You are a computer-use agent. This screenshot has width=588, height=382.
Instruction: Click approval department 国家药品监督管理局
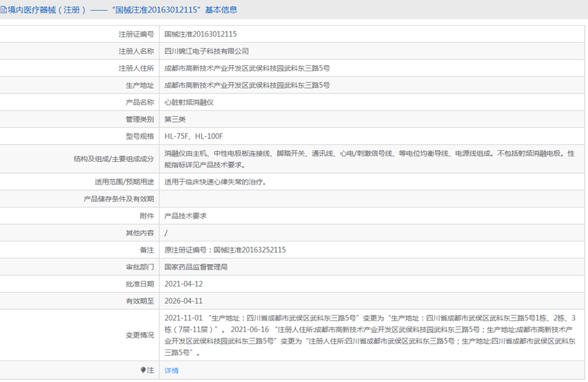point(196,266)
